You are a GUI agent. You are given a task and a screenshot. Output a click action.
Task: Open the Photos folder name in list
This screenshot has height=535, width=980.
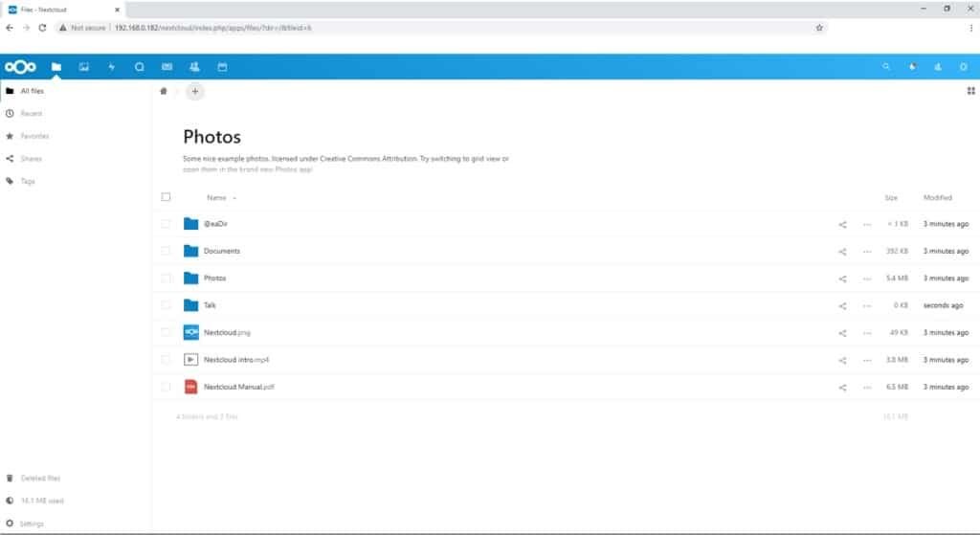(214, 279)
